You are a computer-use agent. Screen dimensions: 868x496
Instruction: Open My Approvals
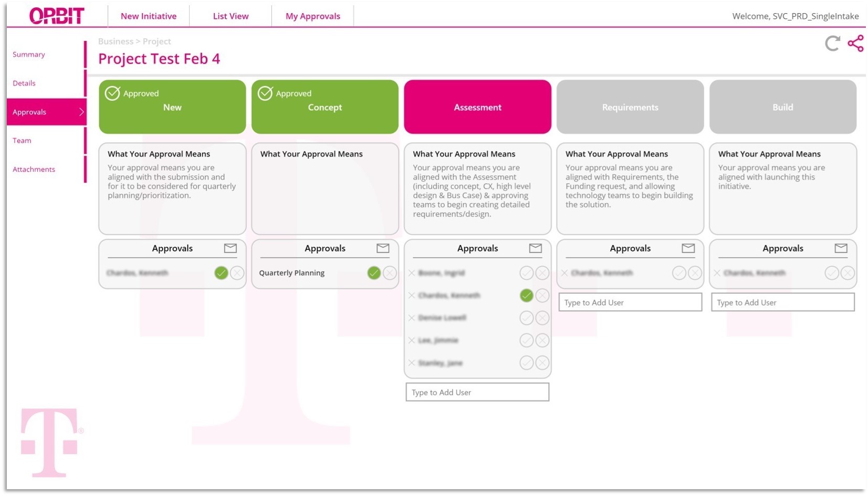312,16
